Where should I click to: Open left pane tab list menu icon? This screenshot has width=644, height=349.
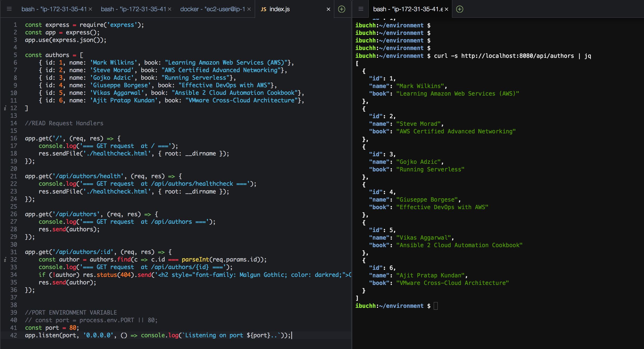[x=9, y=9]
